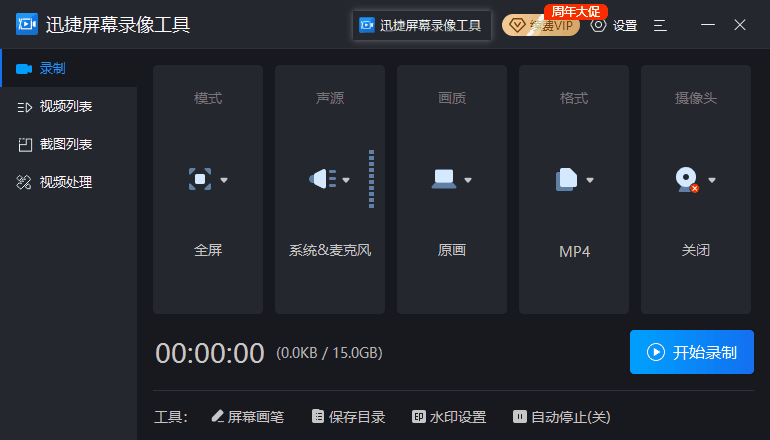
Task: Open the 录制 recording tab
Action: 69,68
